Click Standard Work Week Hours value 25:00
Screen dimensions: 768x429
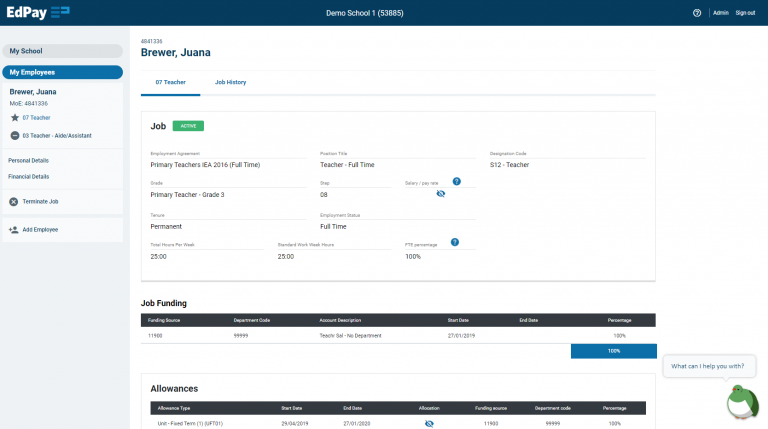tap(286, 257)
